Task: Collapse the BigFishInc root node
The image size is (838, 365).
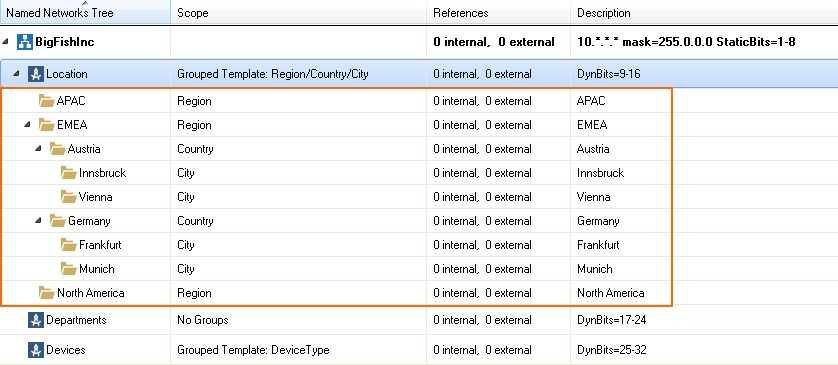Action: pyautogui.click(x=5, y=42)
